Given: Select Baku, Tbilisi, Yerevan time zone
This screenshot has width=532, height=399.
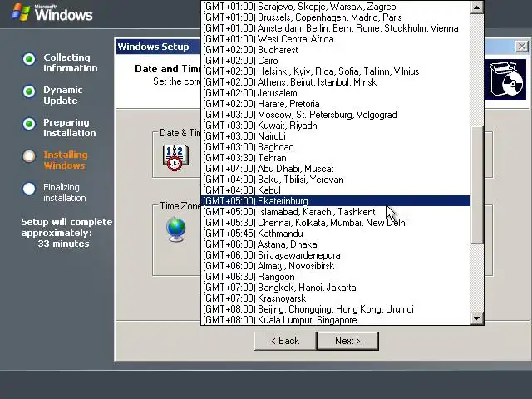Looking at the screenshot, I should click(x=336, y=180).
